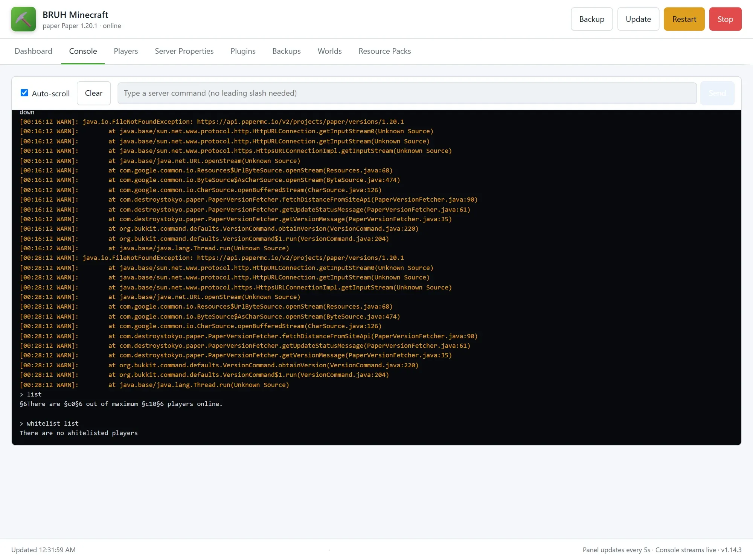Viewport: 753px width, 560px height.
Task: Click 'There are no whitelisted players' output
Action: click(79, 433)
